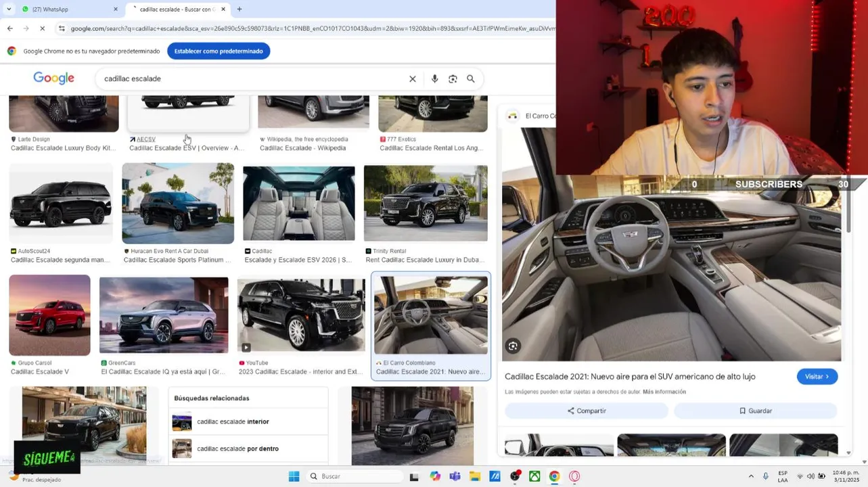Open the Huracan Evo Rent A Car Dubai thumbnail

[178, 203]
